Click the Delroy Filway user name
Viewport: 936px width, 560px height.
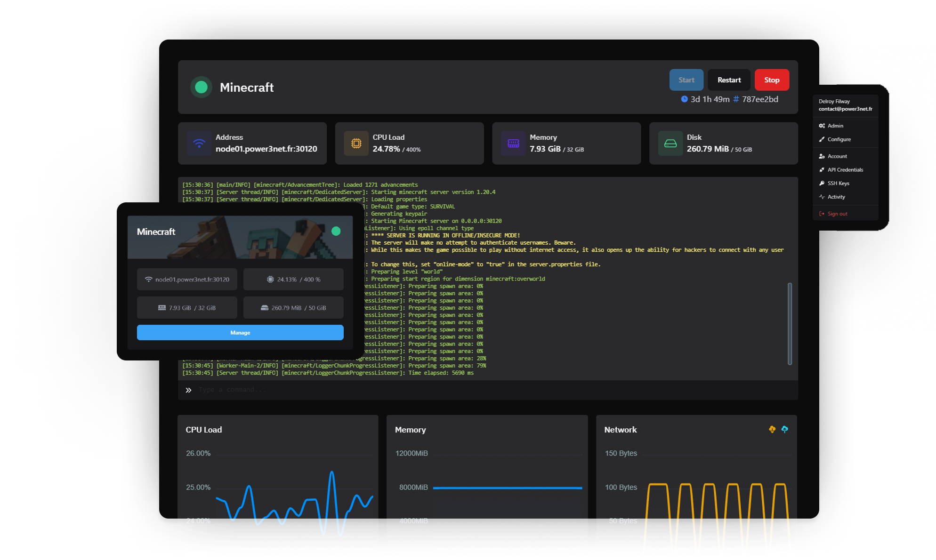click(x=834, y=101)
